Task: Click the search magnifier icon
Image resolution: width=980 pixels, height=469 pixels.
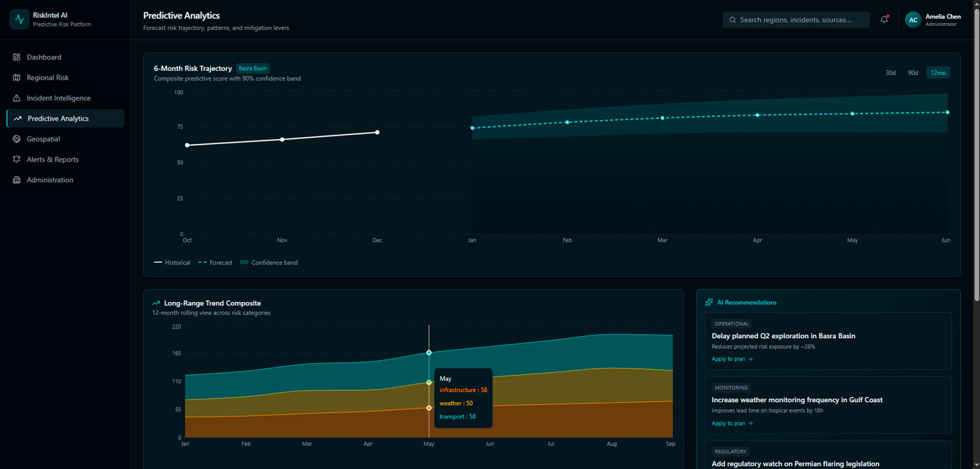Action: (x=733, y=20)
